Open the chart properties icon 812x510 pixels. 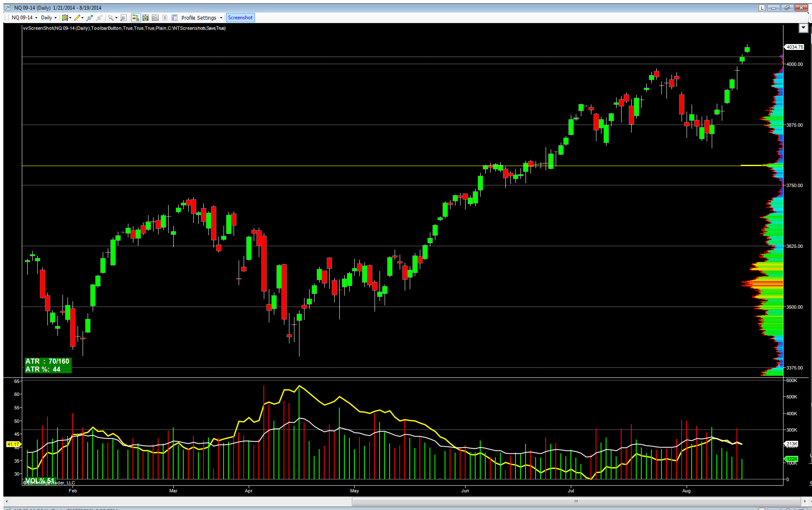[174, 18]
